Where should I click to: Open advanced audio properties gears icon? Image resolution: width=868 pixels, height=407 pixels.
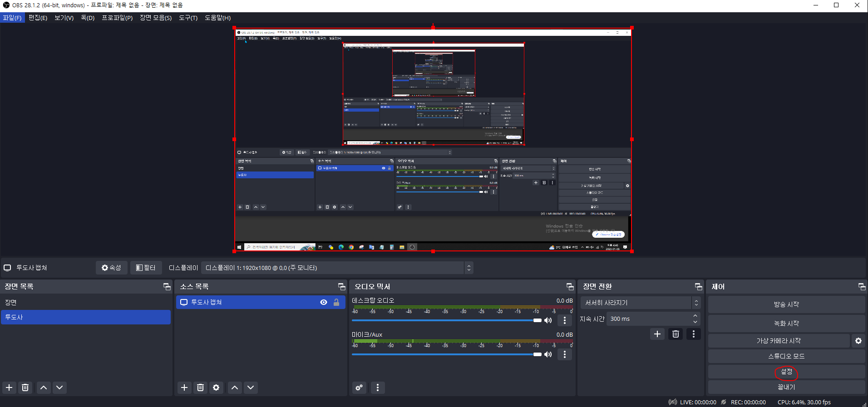coord(359,387)
